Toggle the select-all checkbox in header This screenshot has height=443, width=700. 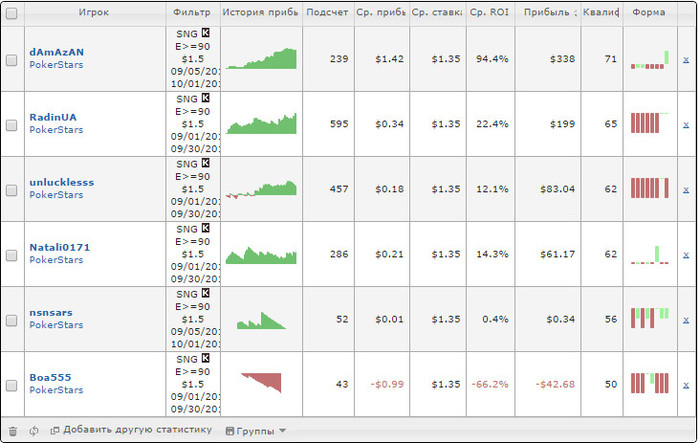coord(12,14)
